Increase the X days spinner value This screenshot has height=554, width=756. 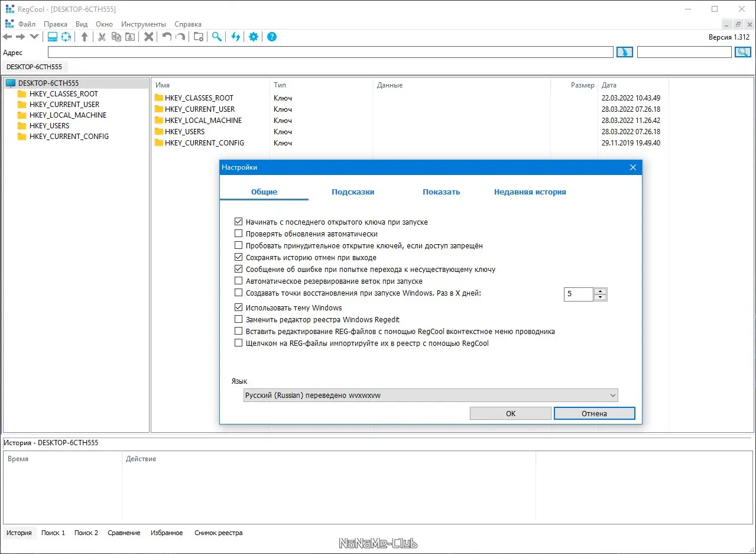(x=601, y=291)
